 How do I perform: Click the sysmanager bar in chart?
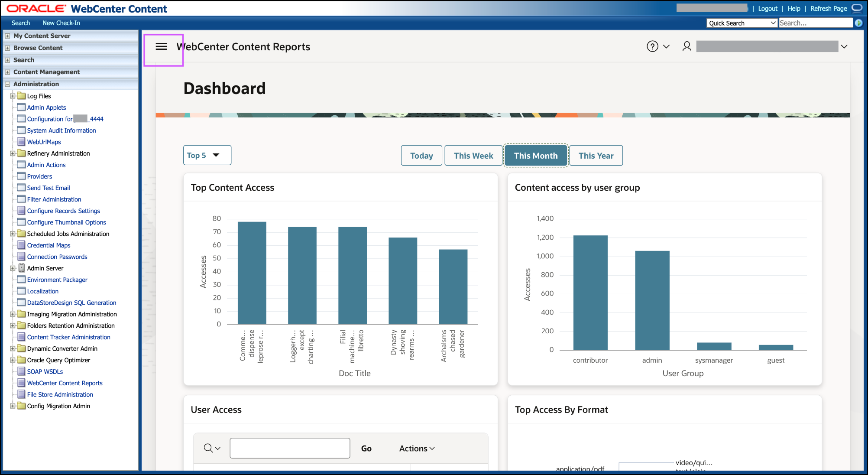pyautogui.click(x=714, y=346)
